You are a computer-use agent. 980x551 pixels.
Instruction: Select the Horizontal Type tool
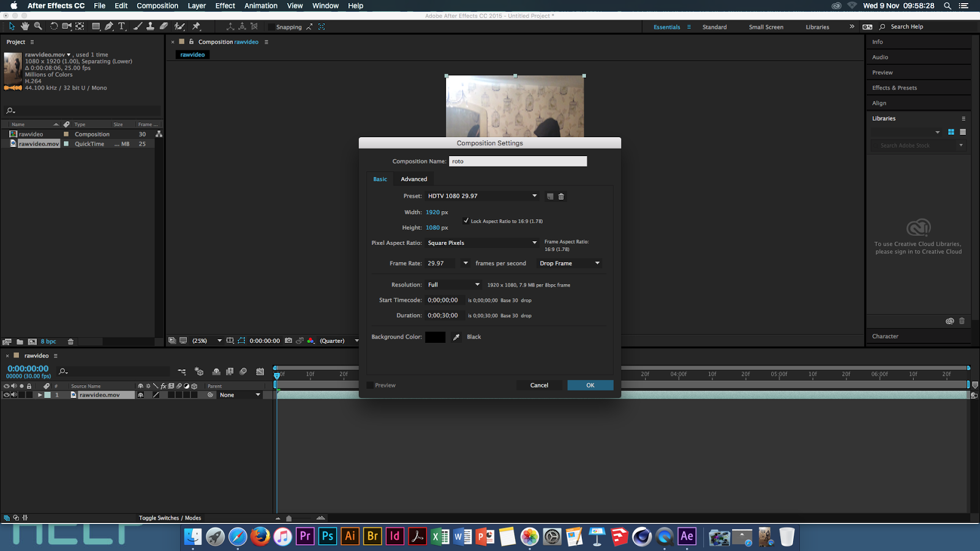point(122,26)
